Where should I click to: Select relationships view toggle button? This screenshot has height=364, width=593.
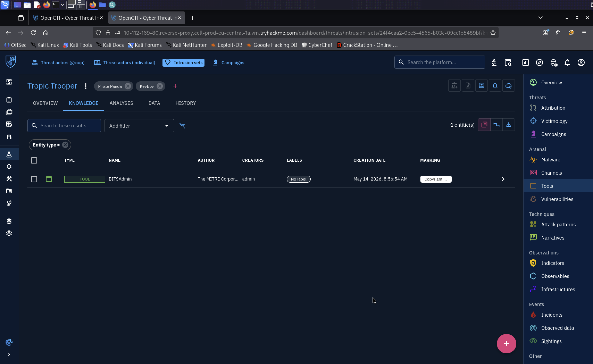[496, 125]
